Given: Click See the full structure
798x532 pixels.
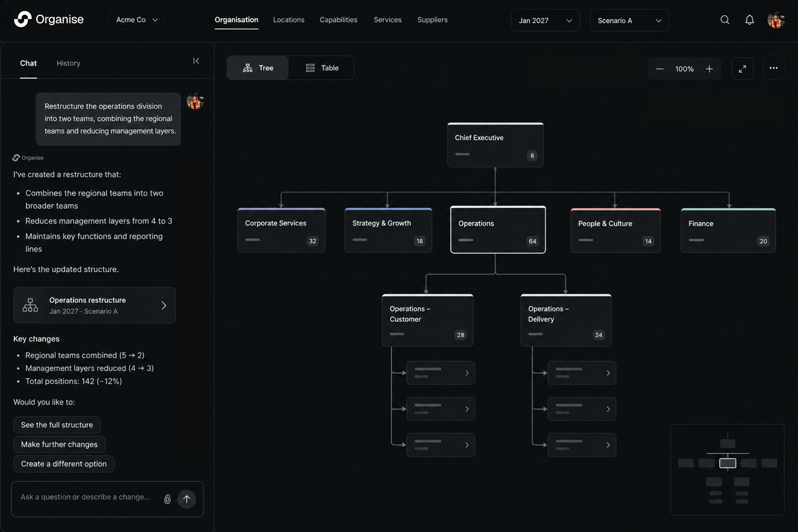Looking at the screenshot, I should point(57,425).
